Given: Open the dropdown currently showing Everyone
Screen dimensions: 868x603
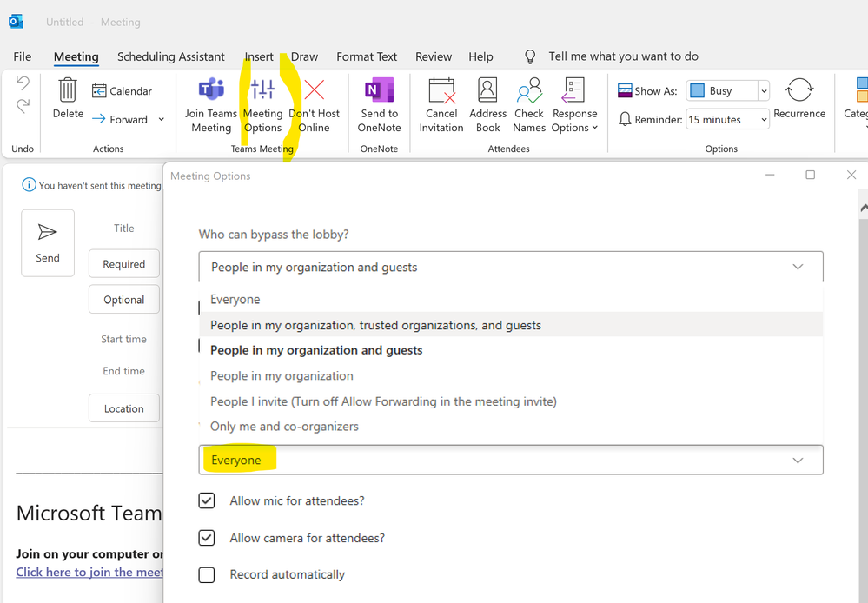Looking at the screenshot, I should (511, 461).
